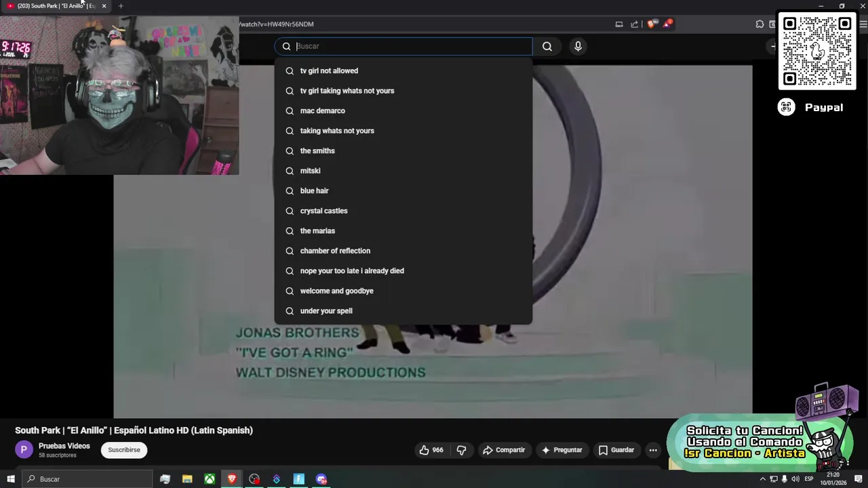Image resolution: width=868 pixels, height=488 pixels.
Task: Click Windows taskbar Buscar search box
Action: pos(87,479)
